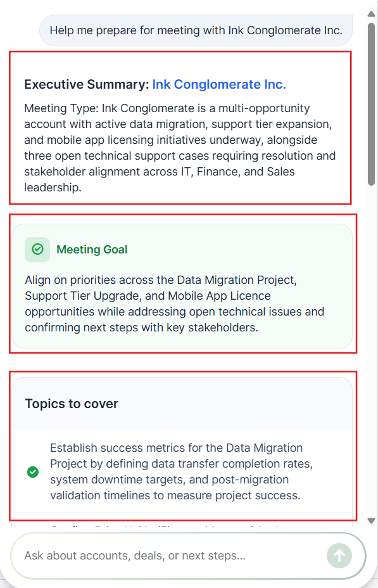
Task: Click the 'Align on priorities' goal text
Action: click(175, 304)
